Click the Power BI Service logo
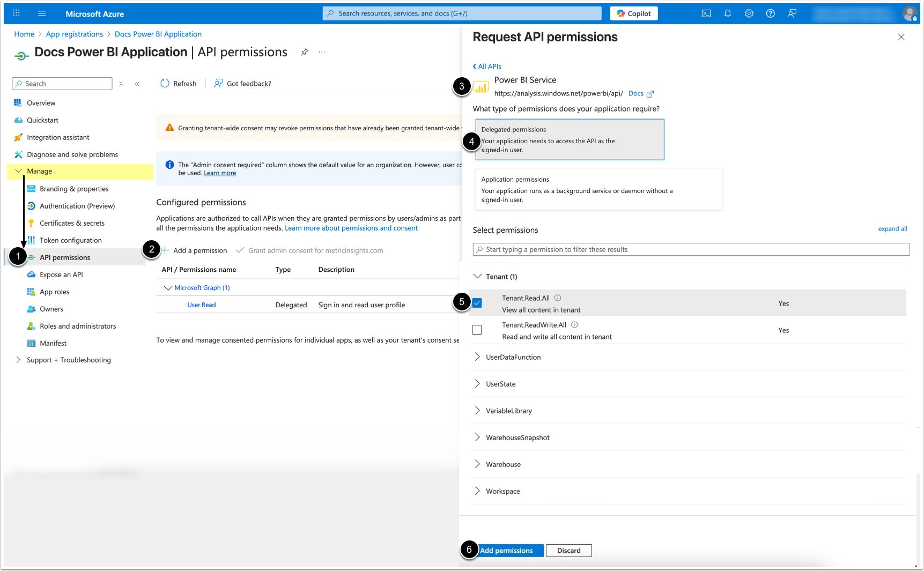This screenshot has width=924, height=571. [481, 87]
